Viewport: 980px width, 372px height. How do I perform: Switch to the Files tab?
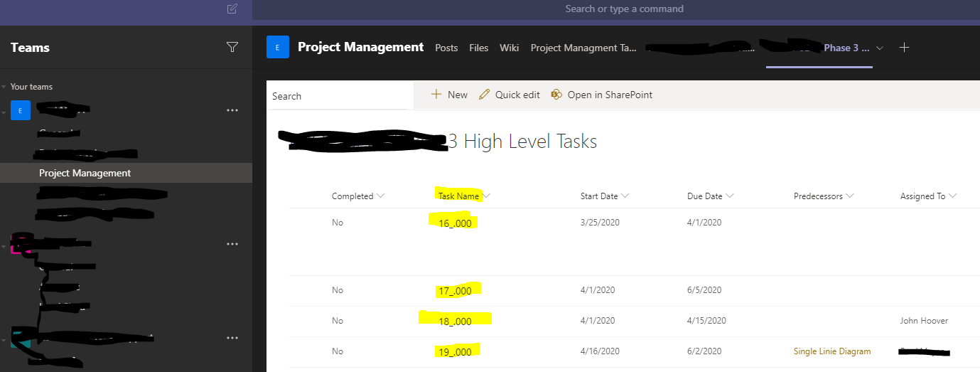[x=479, y=48]
